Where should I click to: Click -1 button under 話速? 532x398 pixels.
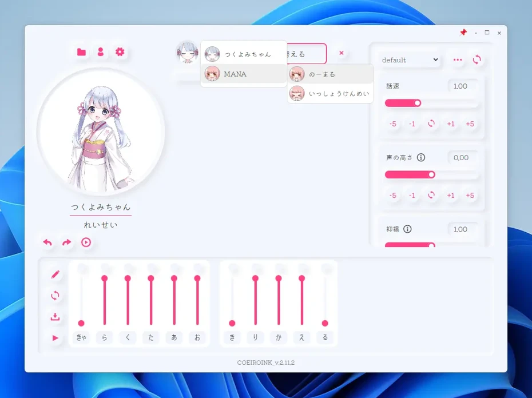coord(412,124)
